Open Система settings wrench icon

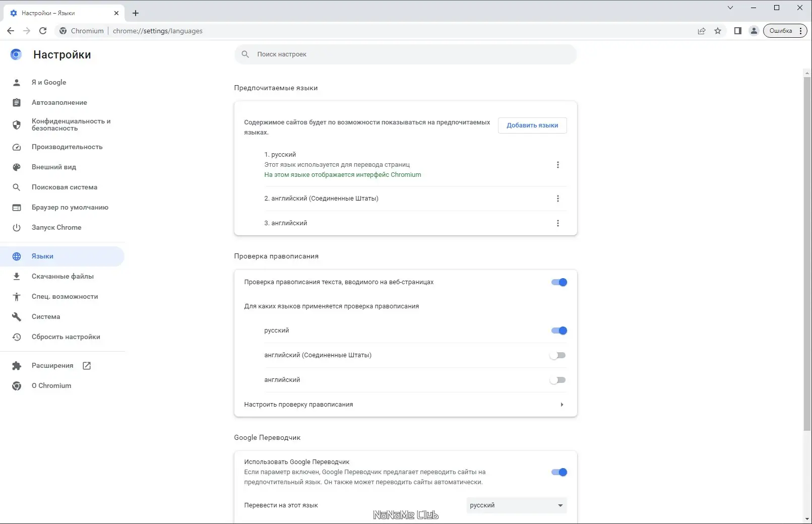coord(17,316)
